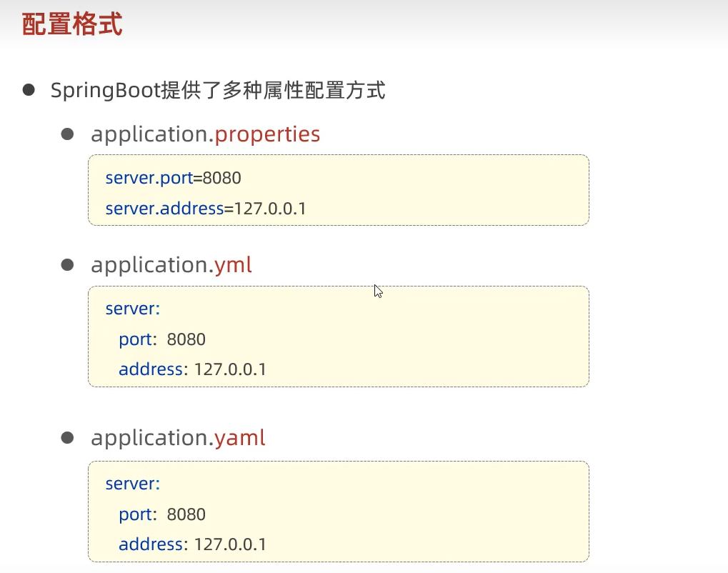Click the SpringBoot提供了多种属性配置方式 text line

[218, 91]
